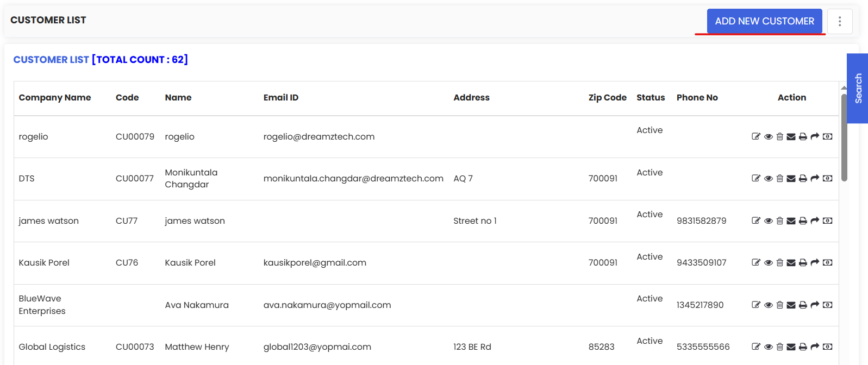Open payment icon for Global Logistics row

pyautogui.click(x=827, y=347)
